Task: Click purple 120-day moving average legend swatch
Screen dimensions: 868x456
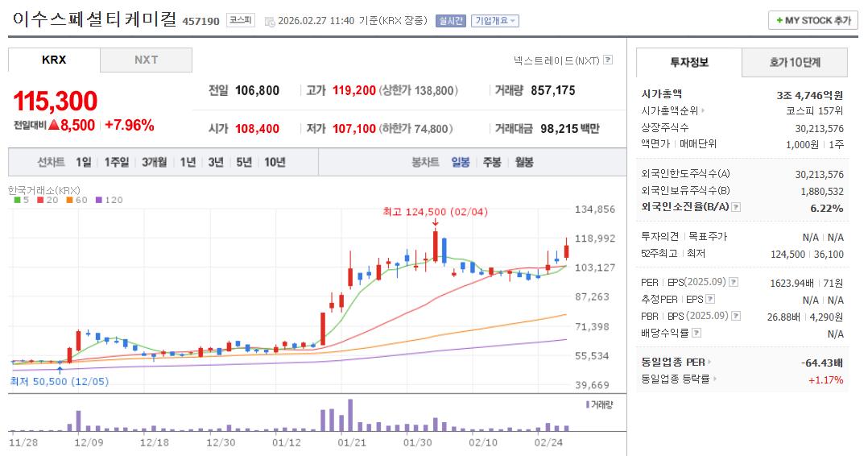Action: tap(98, 200)
